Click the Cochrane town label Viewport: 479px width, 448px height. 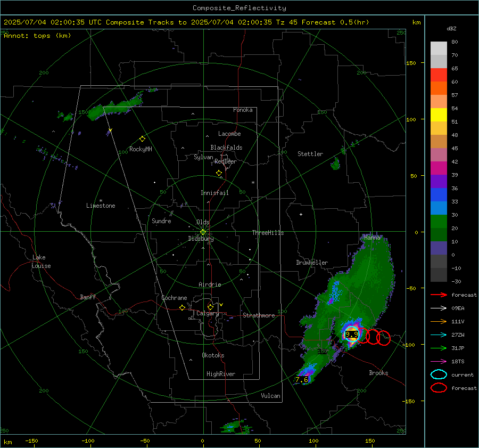point(174,298)
